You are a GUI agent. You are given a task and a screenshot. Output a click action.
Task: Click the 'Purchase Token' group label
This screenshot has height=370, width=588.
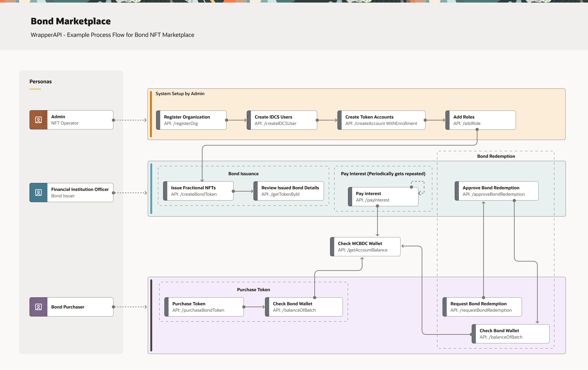tap(253, 290)
